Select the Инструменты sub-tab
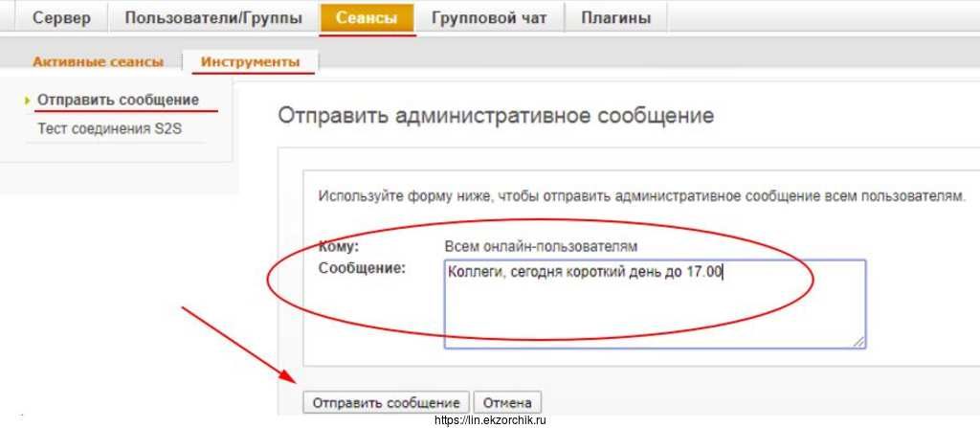The height and width of the screenshot is (428, 980). click(x=250, y=62)
